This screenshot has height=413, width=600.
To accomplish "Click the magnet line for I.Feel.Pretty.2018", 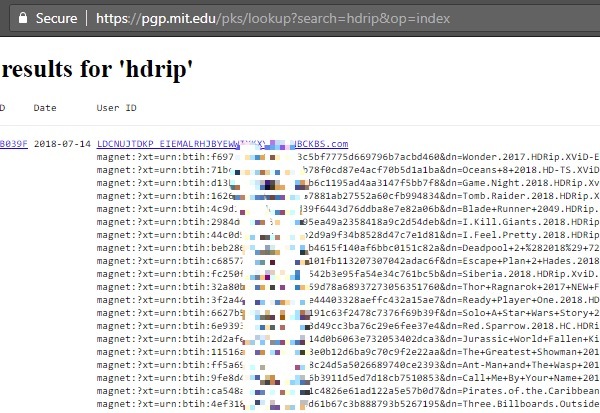I will click(348, 235).
